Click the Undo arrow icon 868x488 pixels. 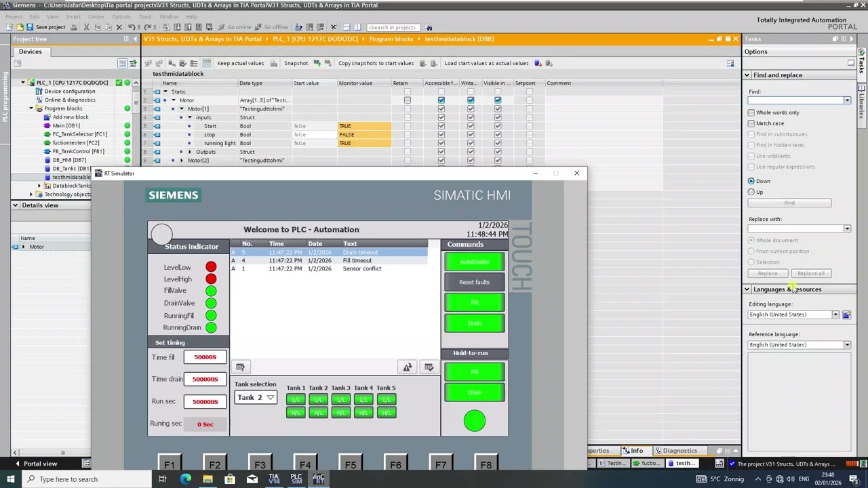[131, 27]
